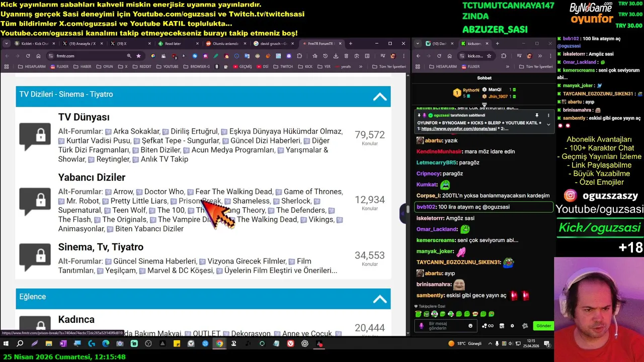Viewport: 644px width, 362px height.
Task: Switch to the (10) Dashboard tab in Kick window
Action: [x=440, y=44]
